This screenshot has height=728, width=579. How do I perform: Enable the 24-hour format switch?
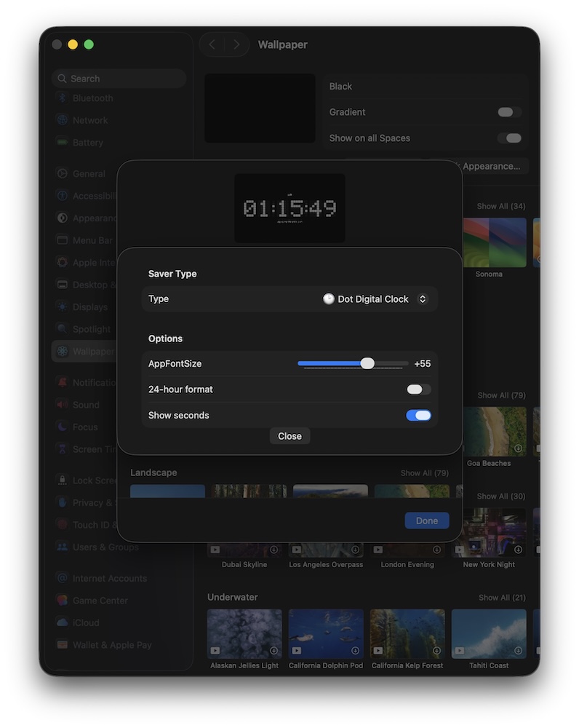(418, 389)
